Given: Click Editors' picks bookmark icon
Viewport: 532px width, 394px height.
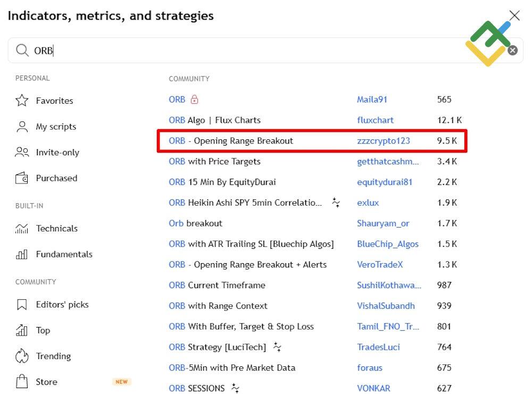Looking at the screenshot, I should click(22, 305).
